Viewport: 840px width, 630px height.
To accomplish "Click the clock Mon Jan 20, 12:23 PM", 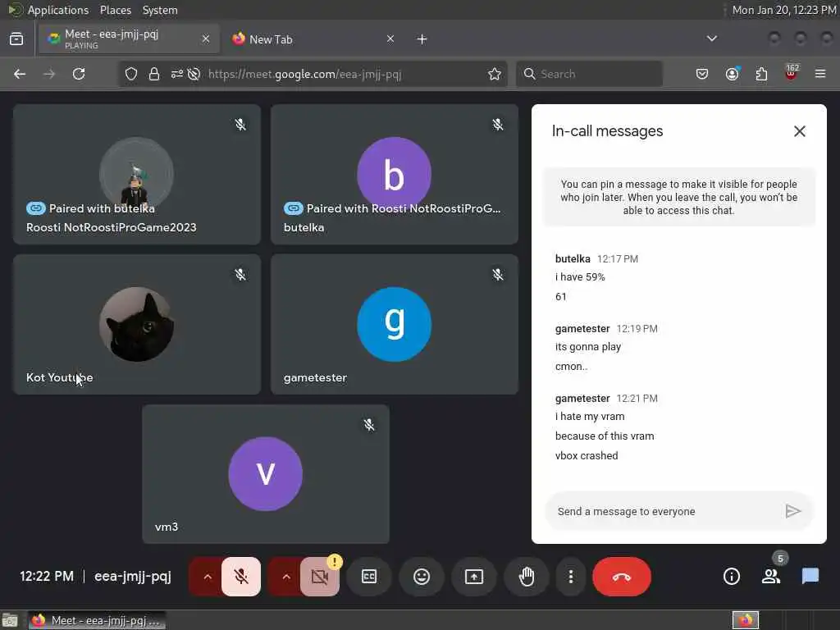I will (783, 10).
